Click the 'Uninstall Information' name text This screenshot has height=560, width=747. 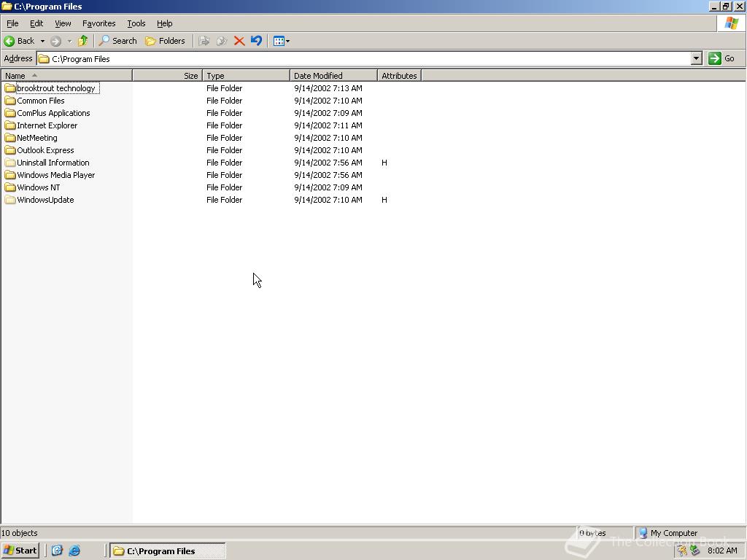(x=53, y=163)
